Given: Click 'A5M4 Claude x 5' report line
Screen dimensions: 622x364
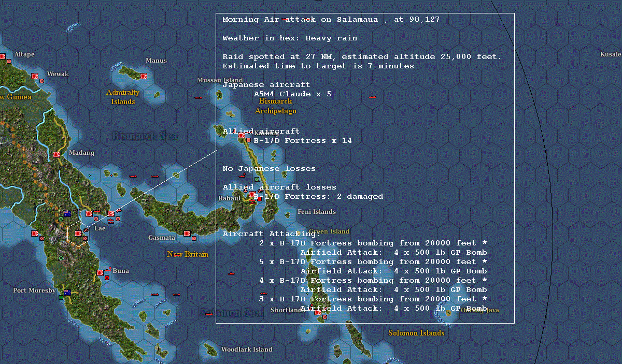Looking at the screenshot, I should coord(292,94).
